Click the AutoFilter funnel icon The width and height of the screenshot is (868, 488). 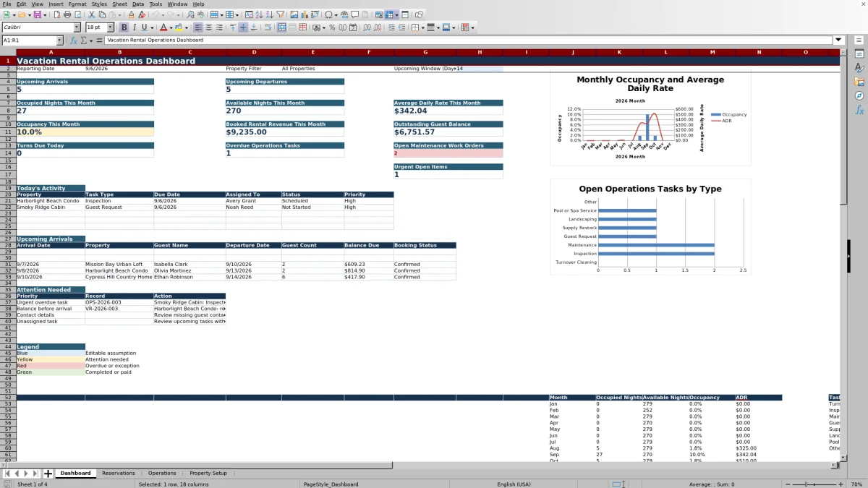280,14
